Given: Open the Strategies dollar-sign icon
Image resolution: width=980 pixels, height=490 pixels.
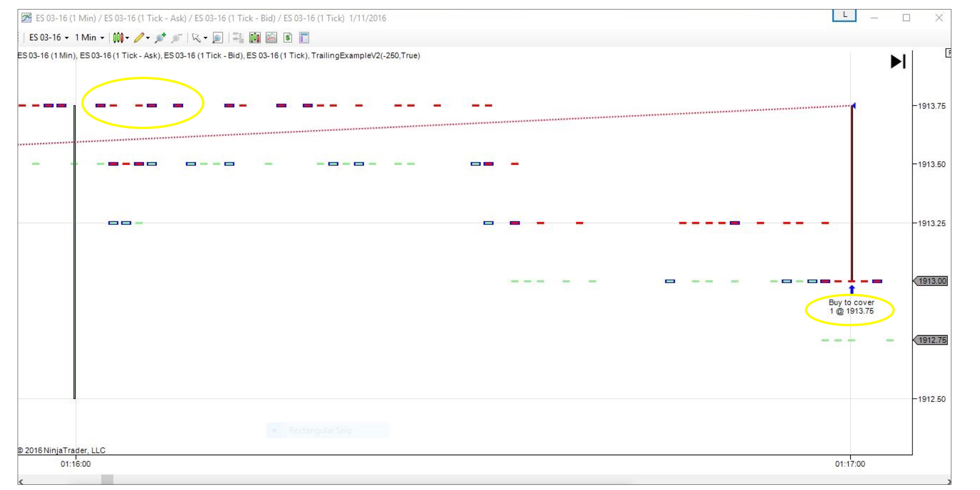Looking at the screenshot, I should click(287, 38).
